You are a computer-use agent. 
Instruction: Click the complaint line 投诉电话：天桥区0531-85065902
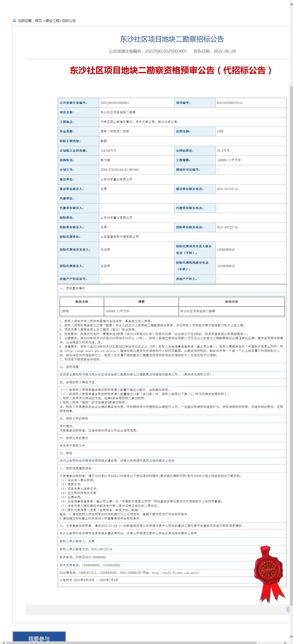pos(83,557)
